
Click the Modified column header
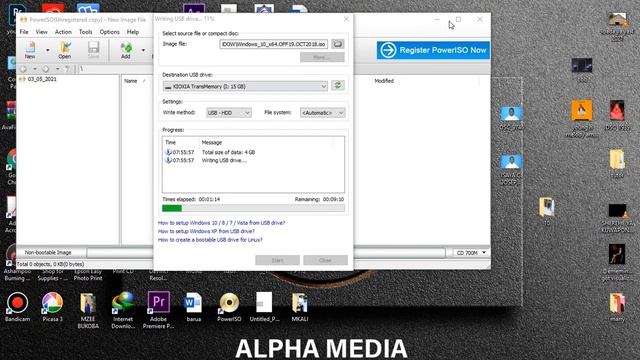coord(384,81)
